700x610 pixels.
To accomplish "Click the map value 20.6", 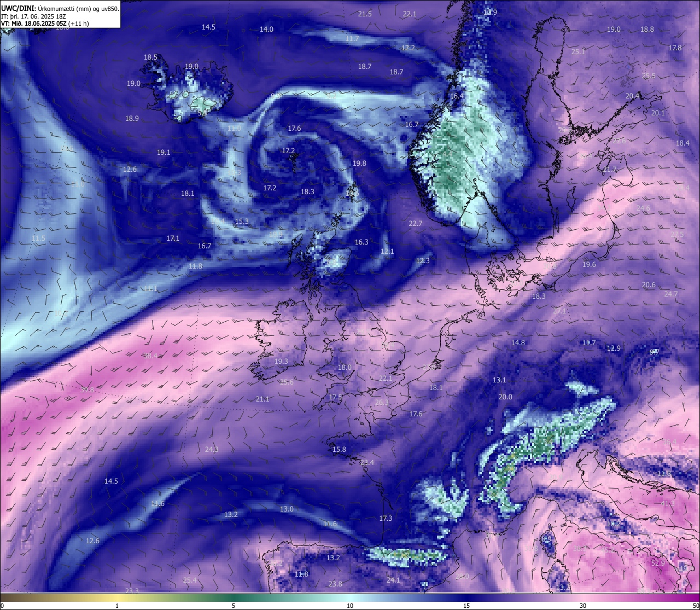I will coord(649,285).
